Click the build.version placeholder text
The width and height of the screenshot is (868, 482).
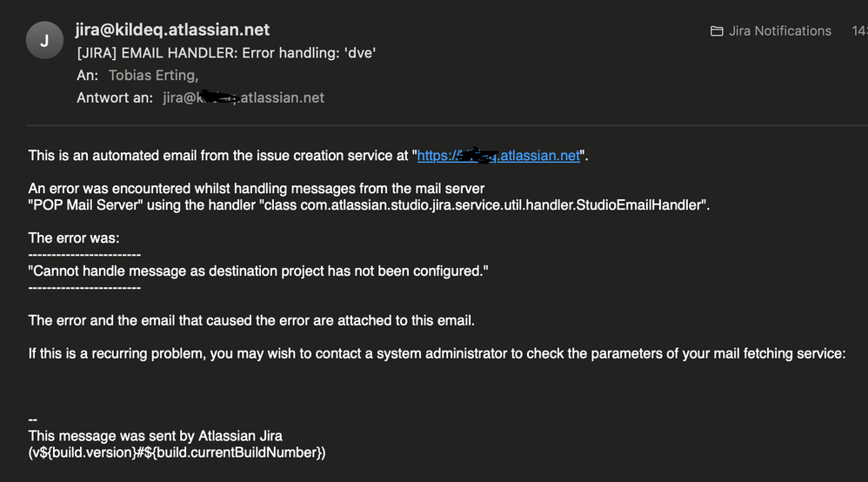point(177,452)
